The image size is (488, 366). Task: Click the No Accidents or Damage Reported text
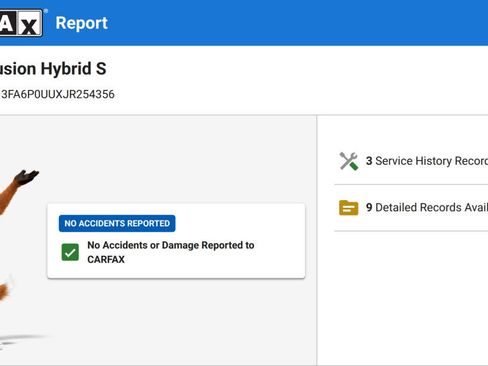coord(171,252)
